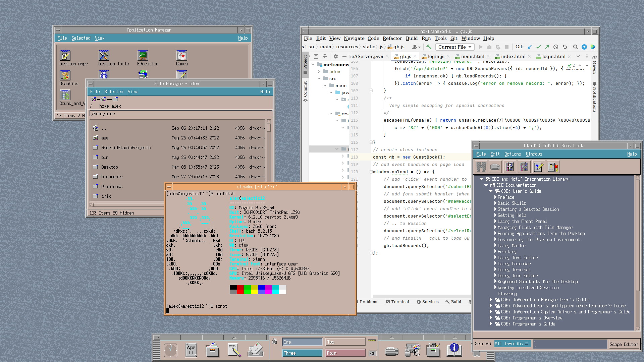Toggle the Terminal tool window at IDE bottom
This screenshot has height=362, width=644.
point(397,302)
